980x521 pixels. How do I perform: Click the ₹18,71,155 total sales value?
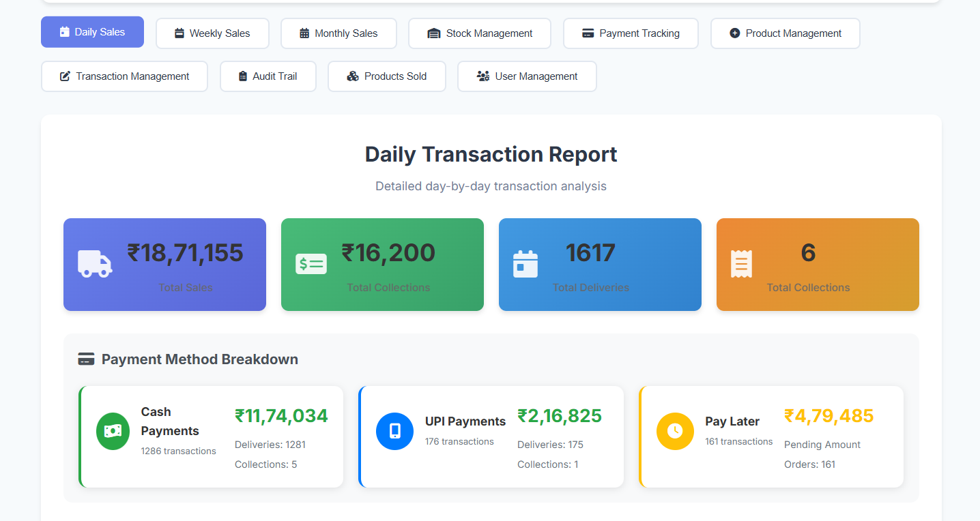pos(186,253)
